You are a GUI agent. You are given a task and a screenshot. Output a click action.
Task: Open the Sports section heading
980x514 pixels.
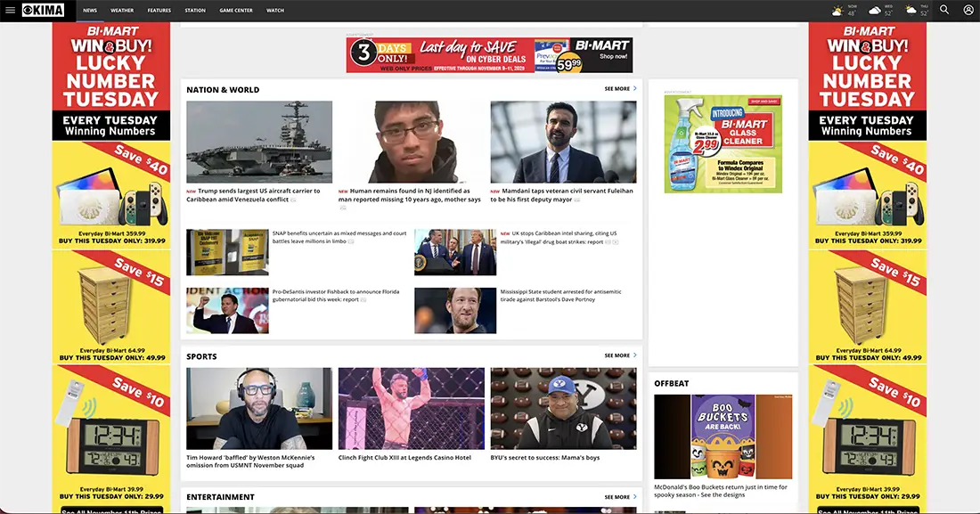tap(201, 356)
